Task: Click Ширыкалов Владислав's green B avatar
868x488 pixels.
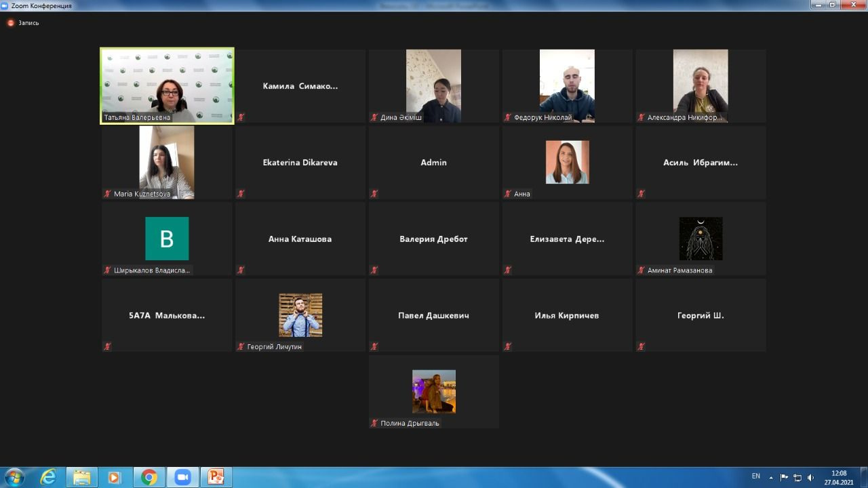Action: pos(167,239)
